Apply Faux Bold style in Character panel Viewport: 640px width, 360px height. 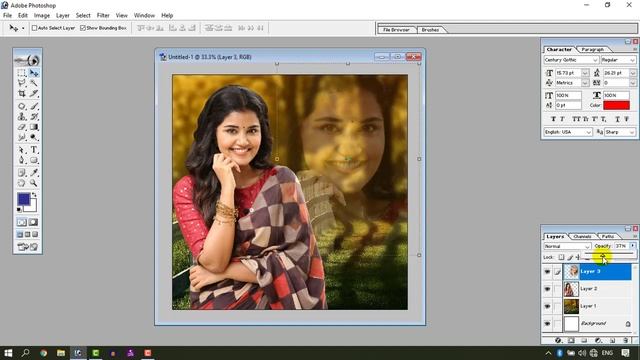click(x=553, y=119)
